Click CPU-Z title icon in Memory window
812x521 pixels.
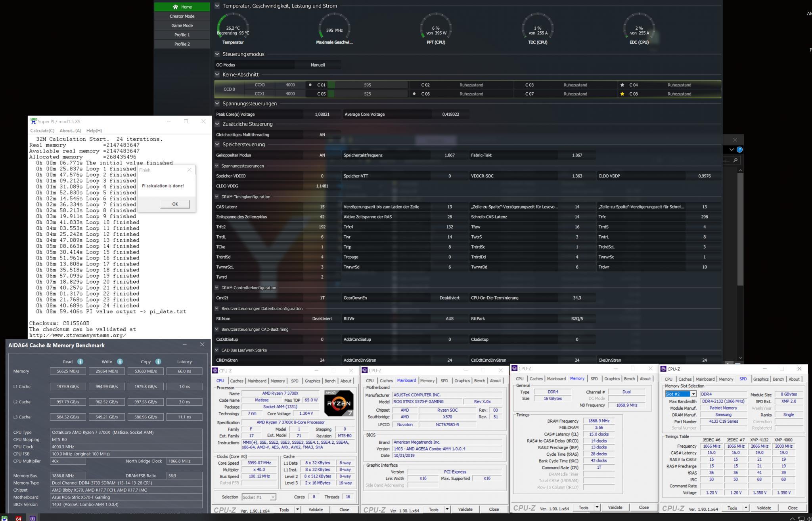coord(514,368)
